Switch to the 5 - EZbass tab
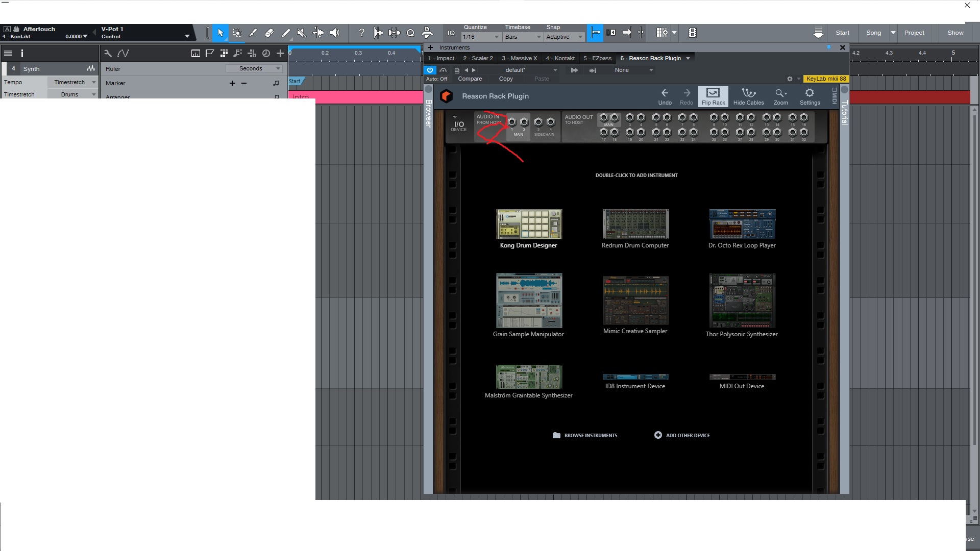980x551 pixels. pos(597,58)
